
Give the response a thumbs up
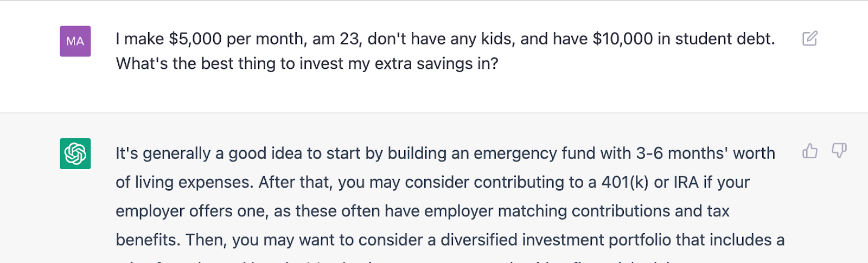(x=810, y=151)
